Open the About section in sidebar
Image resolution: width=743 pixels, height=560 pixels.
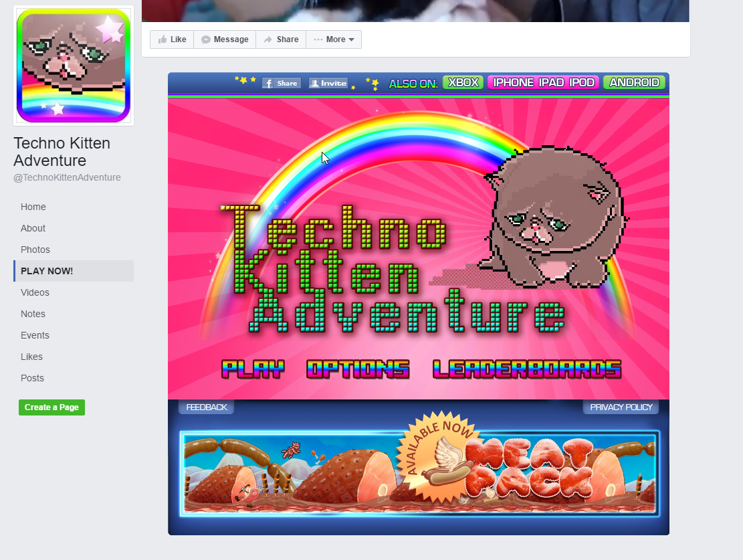point(33,228)
